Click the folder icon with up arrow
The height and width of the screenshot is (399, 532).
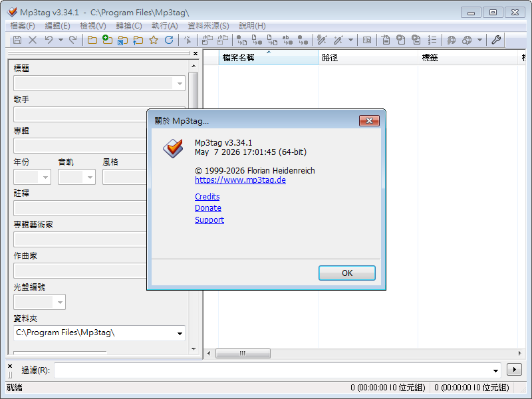138,40
